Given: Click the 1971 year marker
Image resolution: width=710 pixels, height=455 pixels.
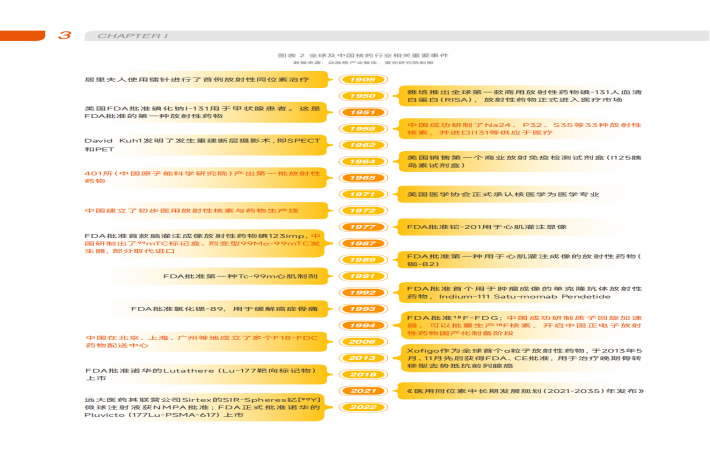Looking at the screenshot, I should click(363, 194).
